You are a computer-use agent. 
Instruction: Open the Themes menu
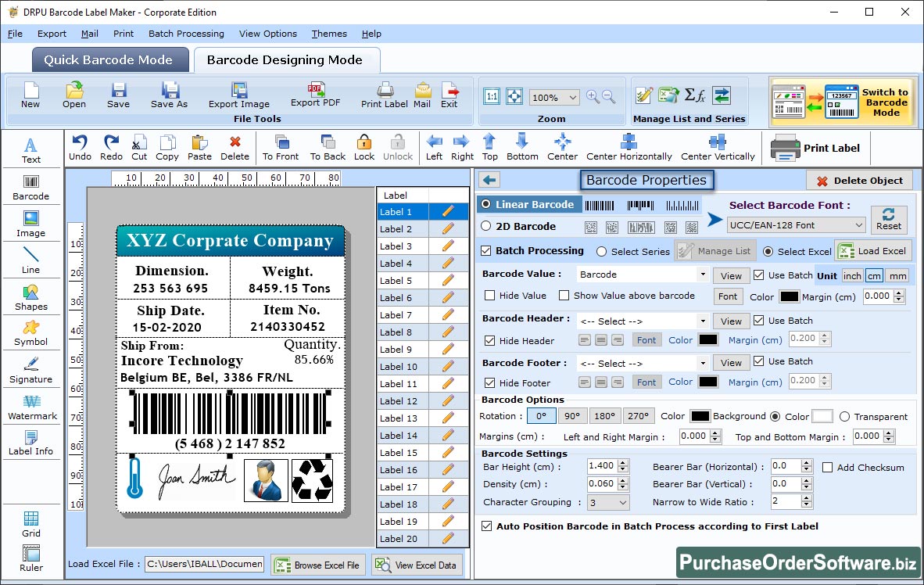click(329, 34)
